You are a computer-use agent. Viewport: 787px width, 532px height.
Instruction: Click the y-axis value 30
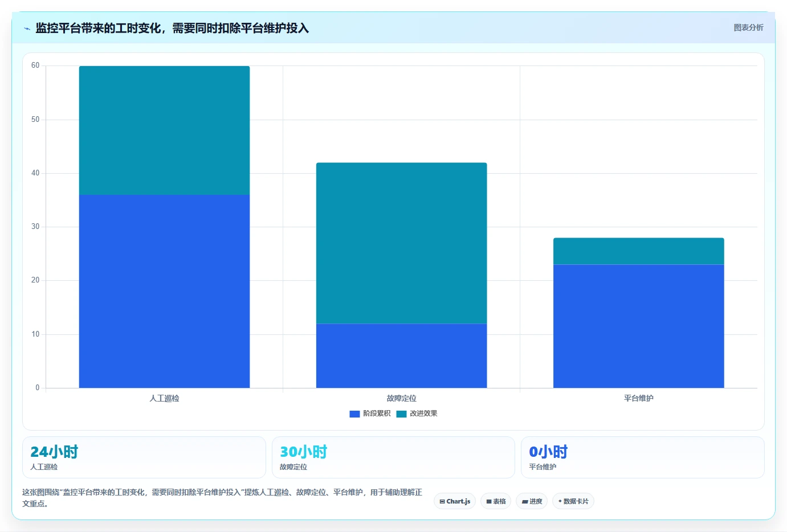pos(35,227)
